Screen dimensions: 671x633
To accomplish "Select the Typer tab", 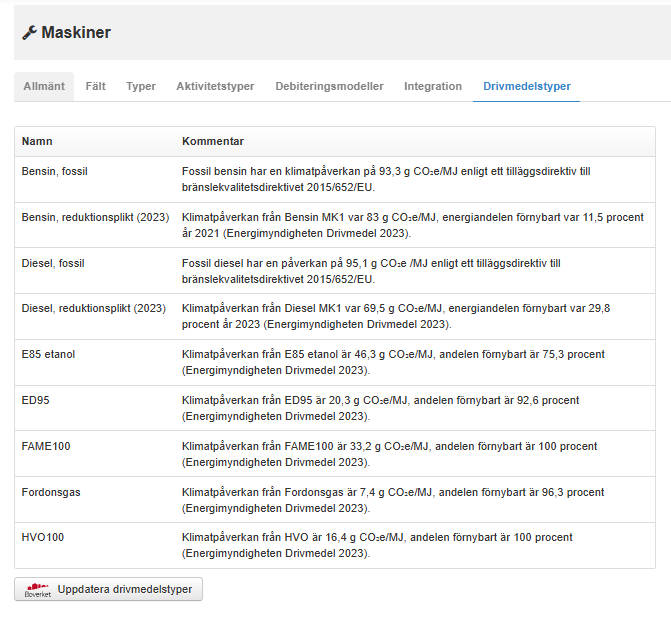I will point(141,86).
